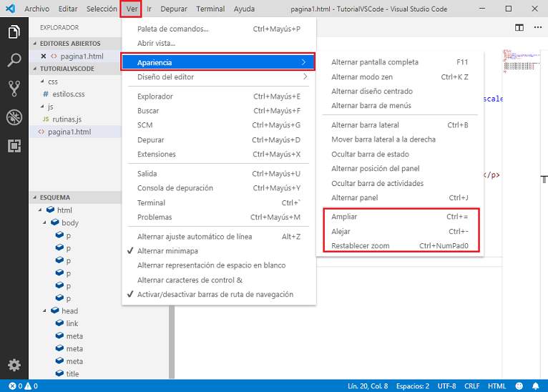Click Alejar zoom out

[x=399, y=231]
